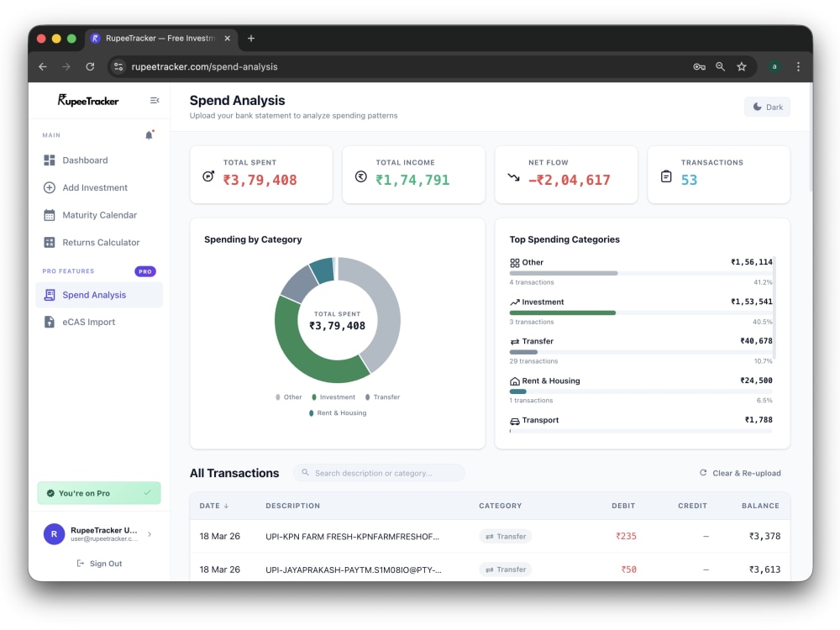Open Dashboard from the sidebar
The height and width of the screenshot is (630, 840).
point(99,160)
